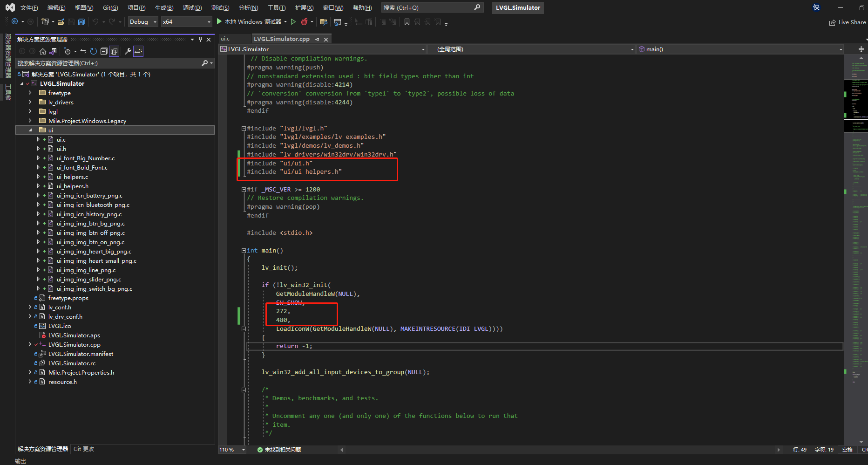The height and width of the screenshot is (465, 868).
Task: Open properties with the wrench icon
Action: 128,51
